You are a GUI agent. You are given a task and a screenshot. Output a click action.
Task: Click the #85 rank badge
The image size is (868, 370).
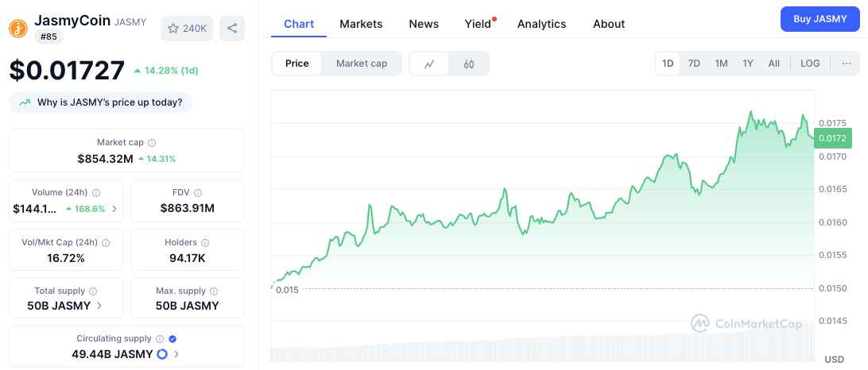tap(48, 37)
